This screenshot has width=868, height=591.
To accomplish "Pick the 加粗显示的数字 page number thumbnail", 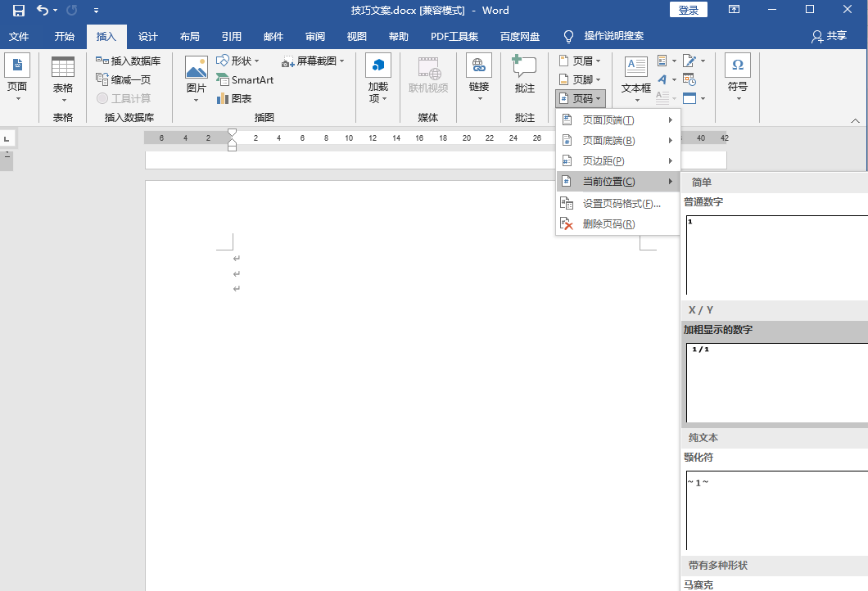I will 774,381.
